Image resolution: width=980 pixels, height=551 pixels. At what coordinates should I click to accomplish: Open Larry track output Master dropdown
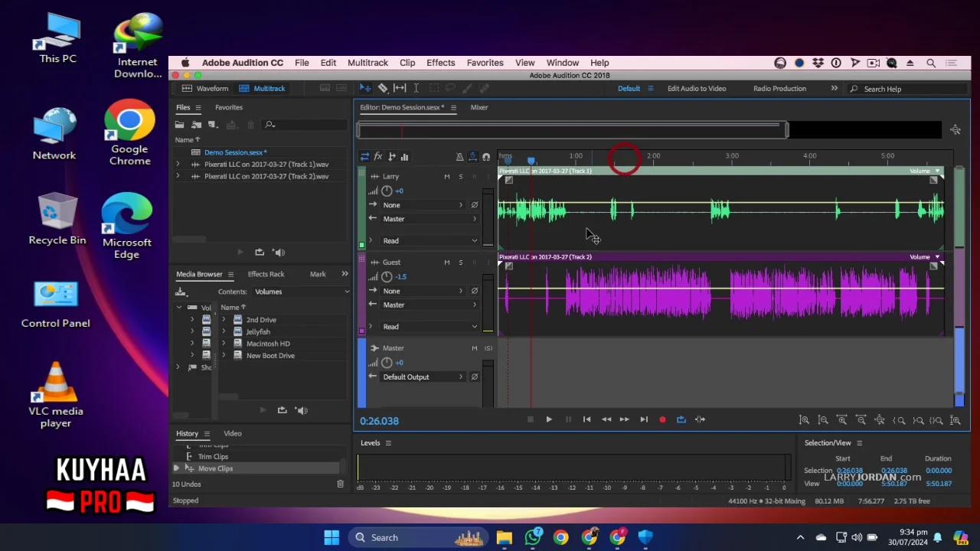[x=430, y=219]
